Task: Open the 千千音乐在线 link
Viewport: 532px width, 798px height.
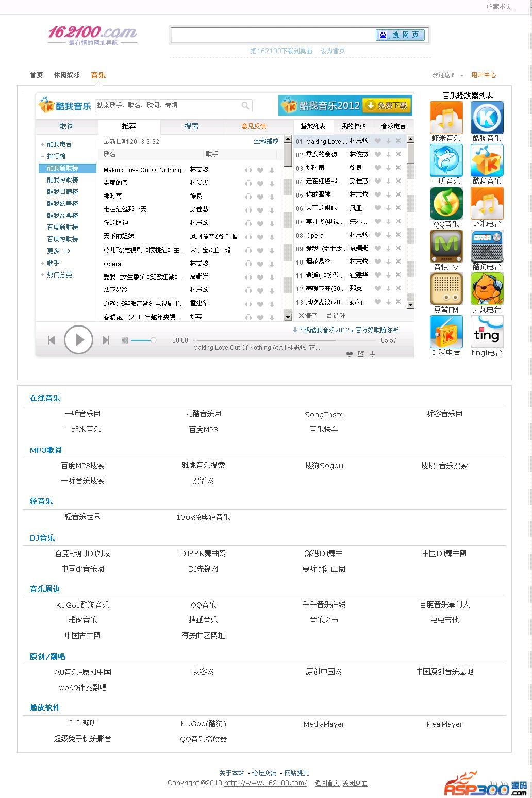Action: tap(324, 605)
